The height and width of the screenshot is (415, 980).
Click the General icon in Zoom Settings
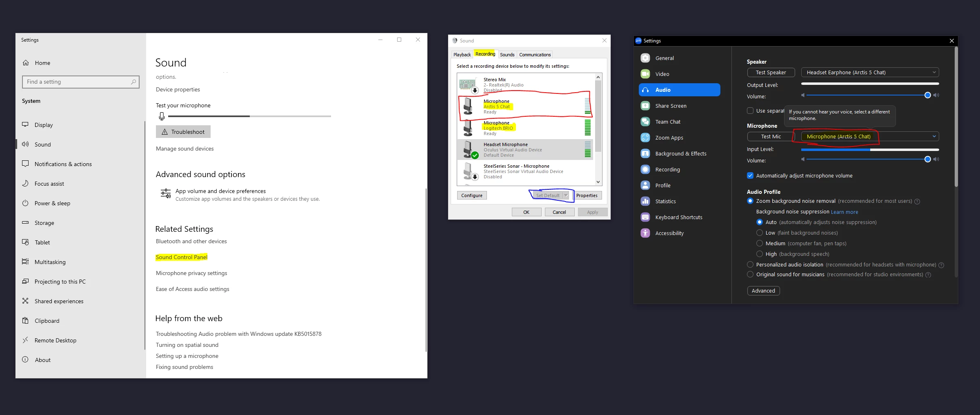(x=645, y=58)
